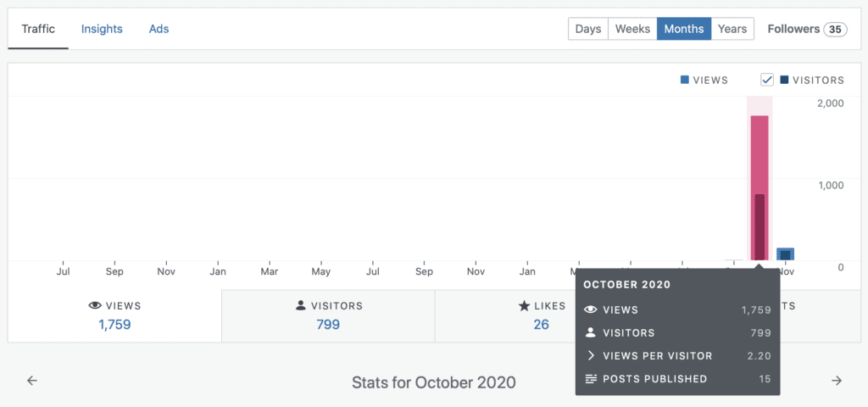Click the right arrow to next month
868x407 pixels.
(x=837, y=381)
